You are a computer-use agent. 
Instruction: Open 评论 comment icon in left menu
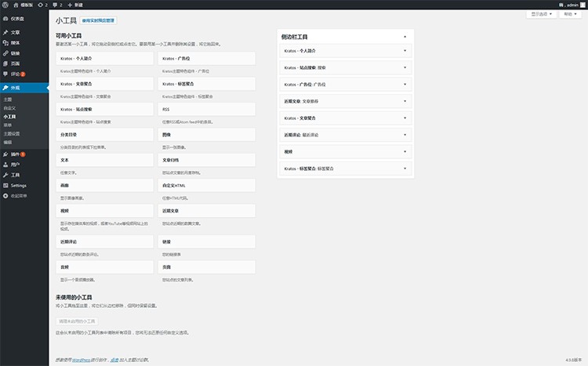tap(5, 74)
